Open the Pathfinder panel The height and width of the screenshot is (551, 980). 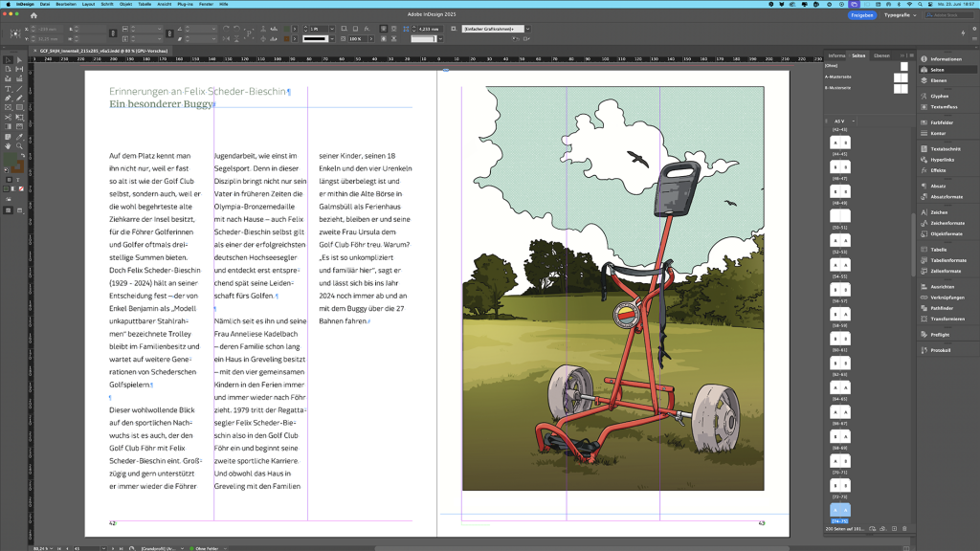(x=942, y=308)
